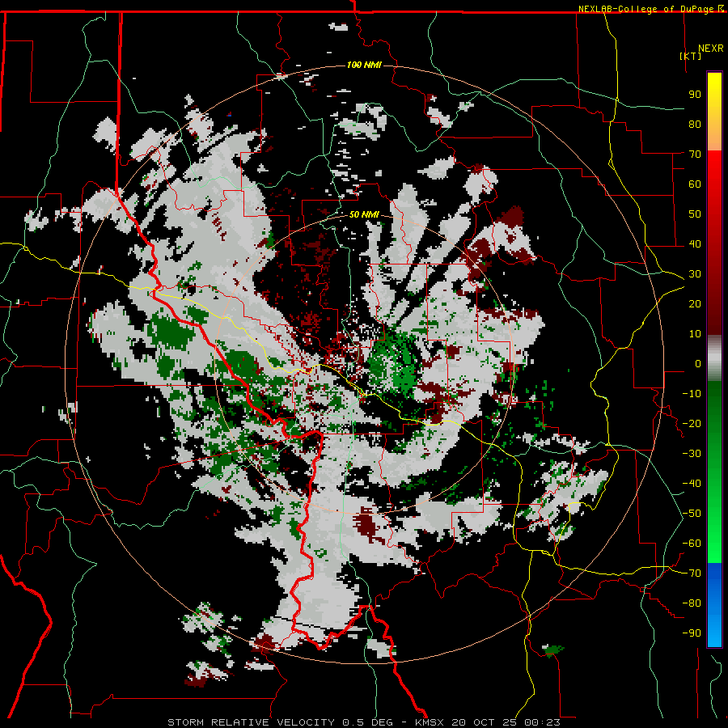The height and width of the screenshot is (728, 728).
Task: Click the positive 40 knot scale value
Action: (695, 243)
